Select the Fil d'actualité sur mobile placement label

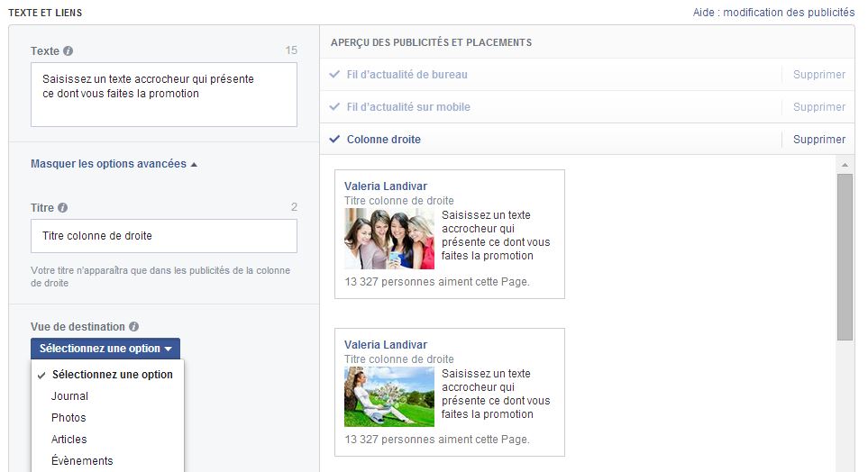(x=408, y=107)
